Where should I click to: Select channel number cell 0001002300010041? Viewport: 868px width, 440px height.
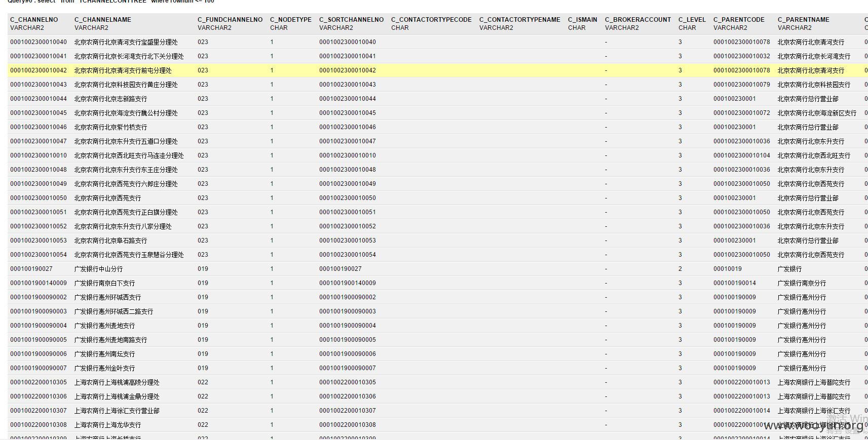point(39,56)
